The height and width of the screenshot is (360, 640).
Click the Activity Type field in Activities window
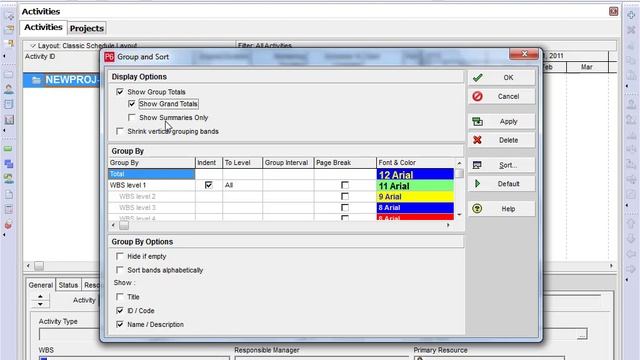(x=69, y=334)
